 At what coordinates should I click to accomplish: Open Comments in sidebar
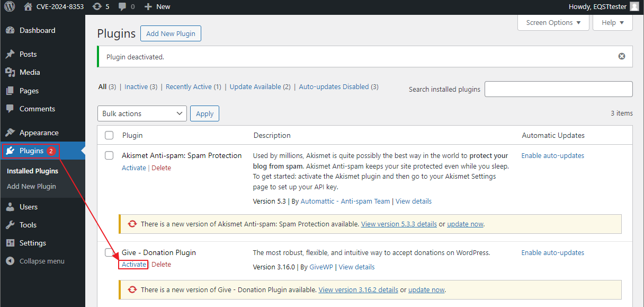coord(37,109)
